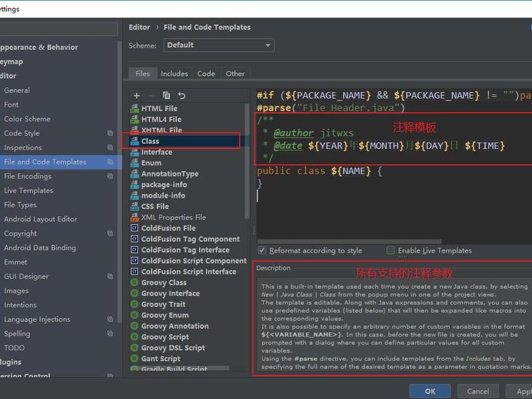Open Appearance & Behavior settings section

point(39,47)
